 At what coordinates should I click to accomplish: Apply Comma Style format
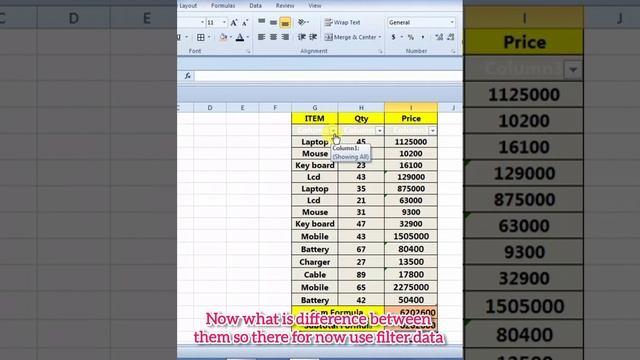click(x=423, y=37)
